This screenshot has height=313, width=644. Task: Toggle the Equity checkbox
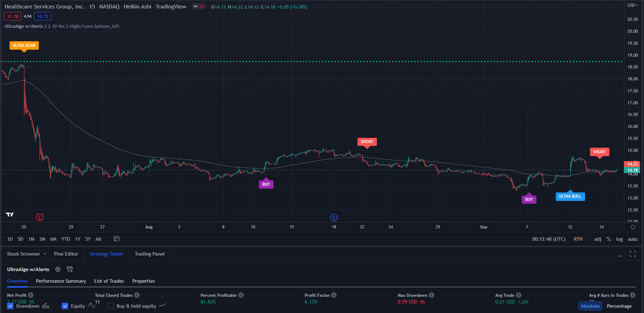tap(65, 306)
